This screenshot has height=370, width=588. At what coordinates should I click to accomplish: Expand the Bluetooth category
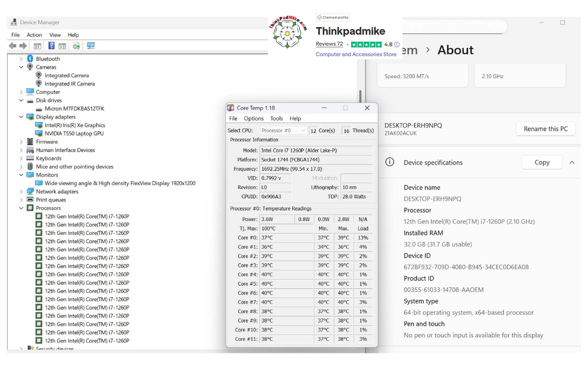point(21,59)
